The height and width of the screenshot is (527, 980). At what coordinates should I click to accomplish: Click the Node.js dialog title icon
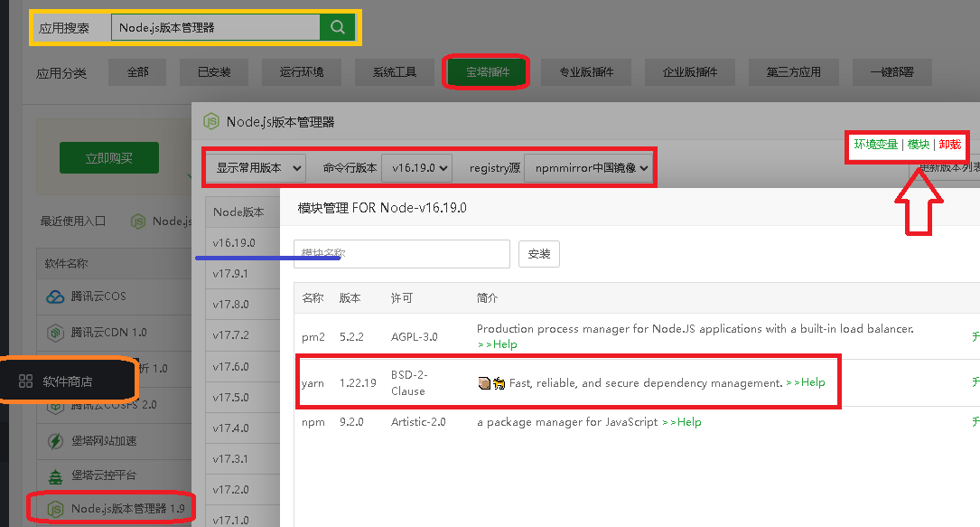(x=211, y=121)
